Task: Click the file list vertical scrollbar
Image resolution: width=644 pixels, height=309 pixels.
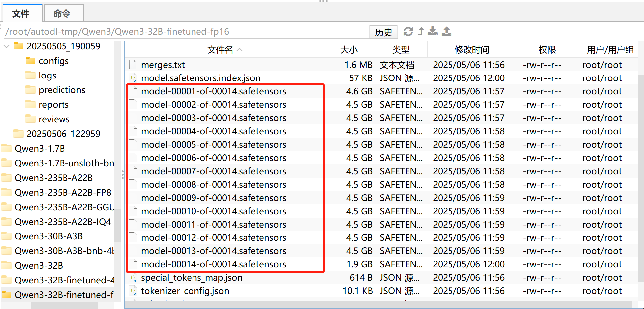Action: (x=641, y=179)
